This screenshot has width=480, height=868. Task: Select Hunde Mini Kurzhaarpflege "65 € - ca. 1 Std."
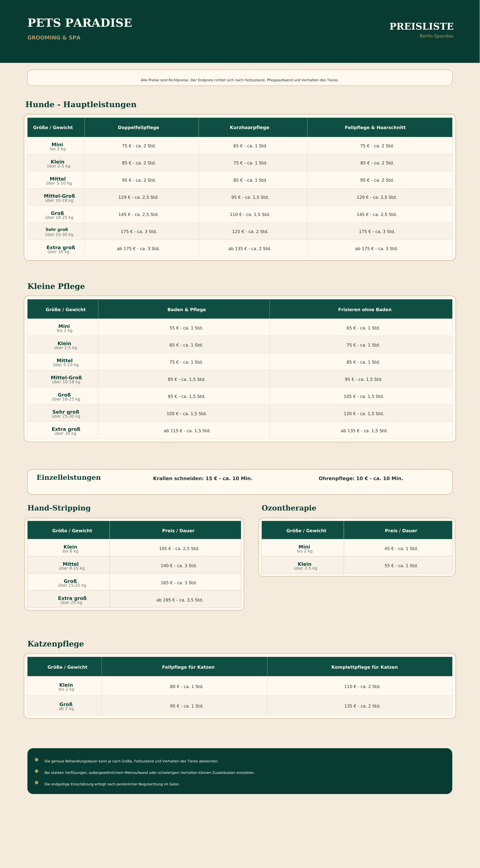pos(250,146)
